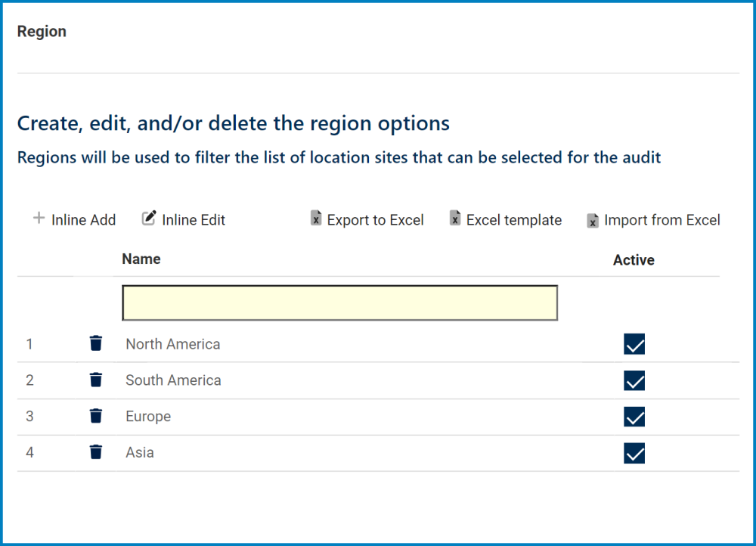Viewport: 756px width, 546px height.
Task: Delete the North America region row
Action: tap(95, 343)
